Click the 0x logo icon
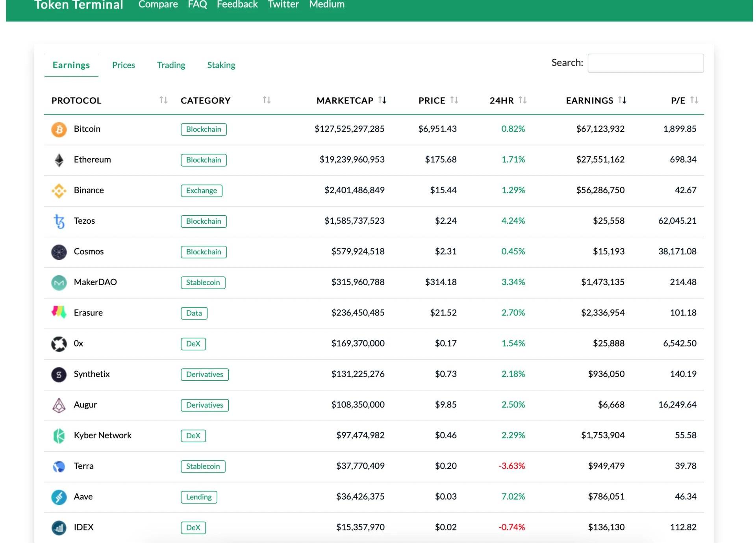Screen dimensions: 756x543 59,344
